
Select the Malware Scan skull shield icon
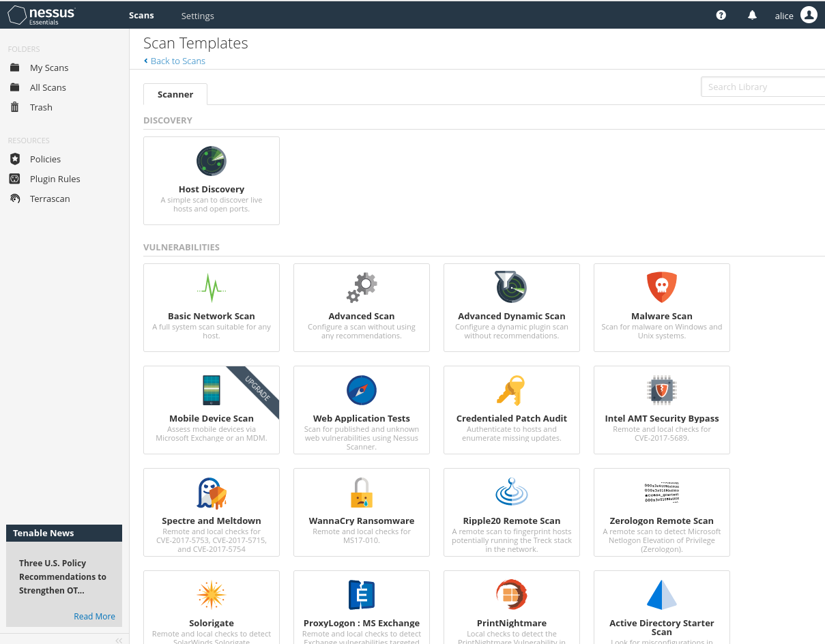662,287
